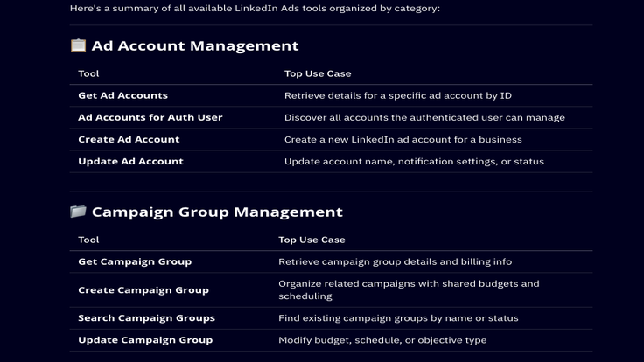
Task: Click the LinkedIn Ads tools summary sentence
Action: (x=255, y=8)
